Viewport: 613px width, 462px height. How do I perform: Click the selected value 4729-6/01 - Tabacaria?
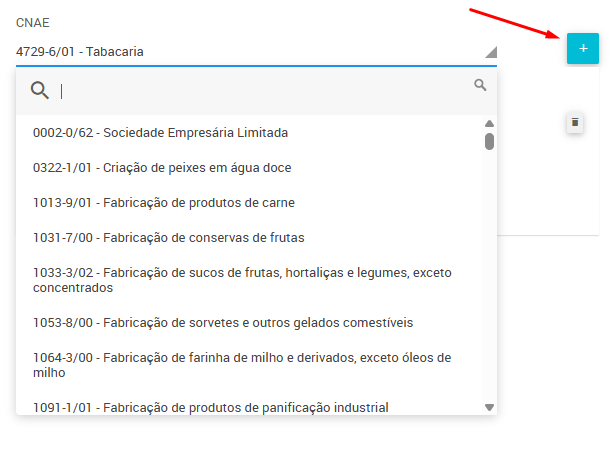coord(86,51)
